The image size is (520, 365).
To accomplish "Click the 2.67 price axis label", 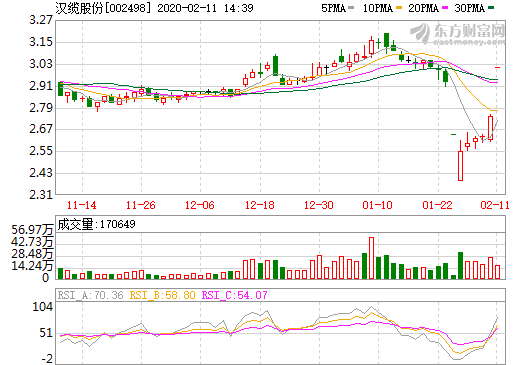I will [x=41, y=129].
